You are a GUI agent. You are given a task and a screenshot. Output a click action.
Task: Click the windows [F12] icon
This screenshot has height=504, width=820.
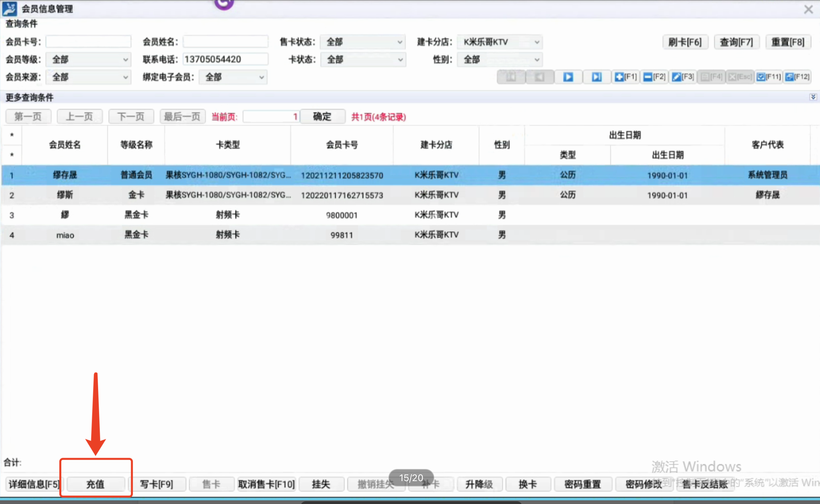[x=797, y=77]
